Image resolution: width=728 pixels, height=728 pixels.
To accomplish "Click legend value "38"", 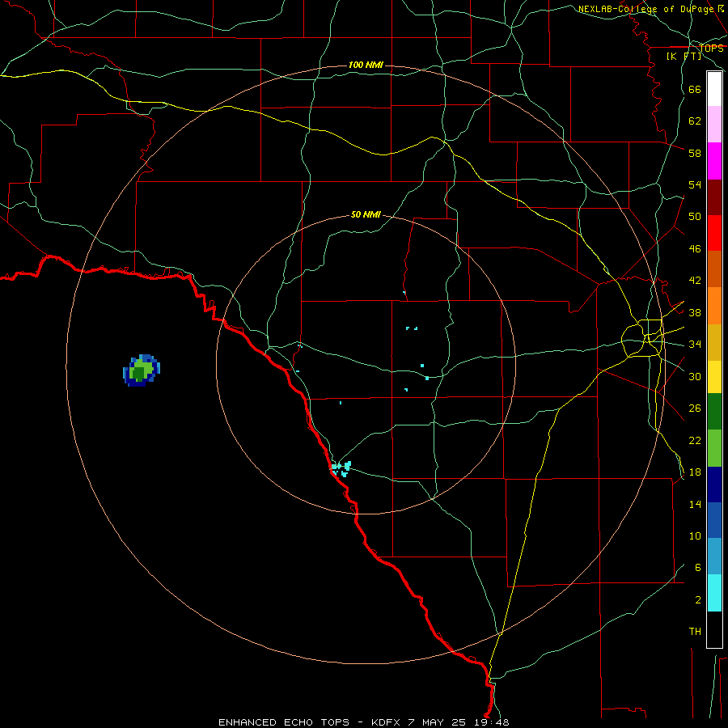I will coord(695,313).
